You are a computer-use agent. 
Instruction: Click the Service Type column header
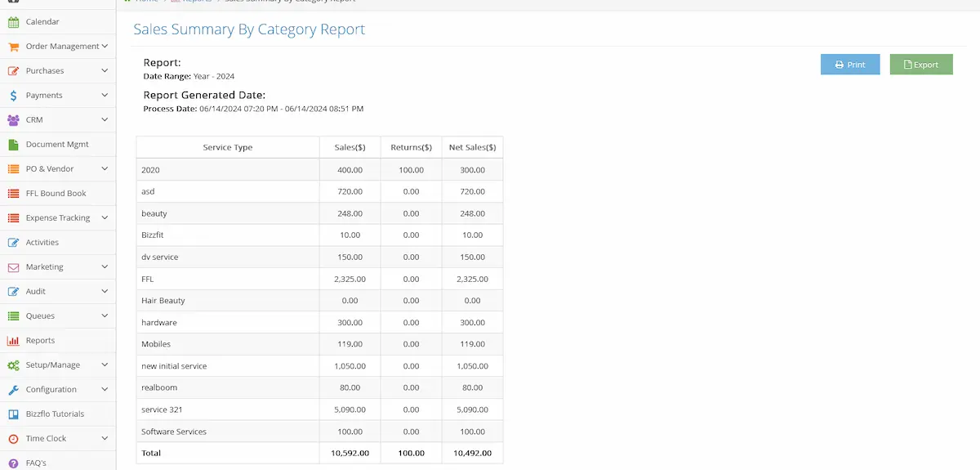[x=228, y=147]
